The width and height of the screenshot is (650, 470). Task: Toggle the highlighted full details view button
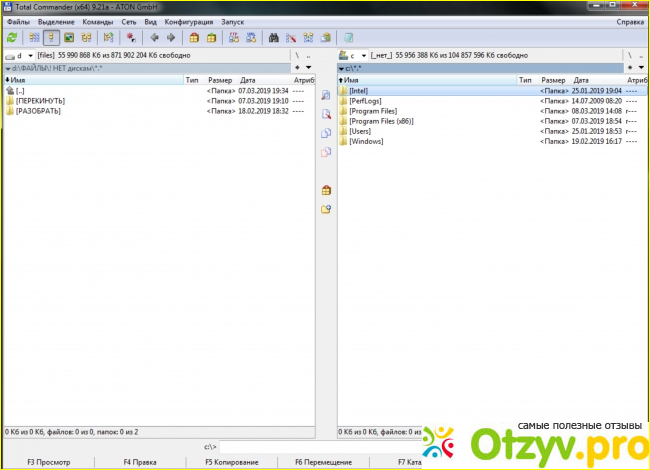(50, 37)
